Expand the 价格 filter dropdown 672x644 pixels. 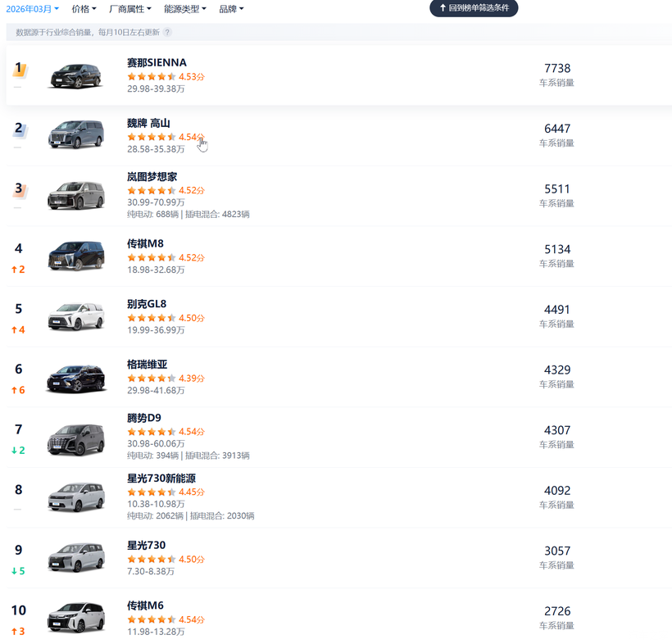pyautogui.click(x=84, y=9)
